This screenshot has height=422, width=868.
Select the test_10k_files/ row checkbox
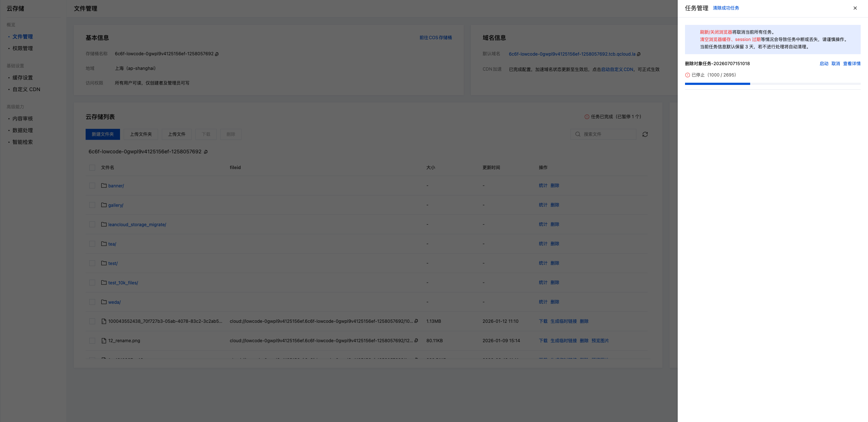92,283
